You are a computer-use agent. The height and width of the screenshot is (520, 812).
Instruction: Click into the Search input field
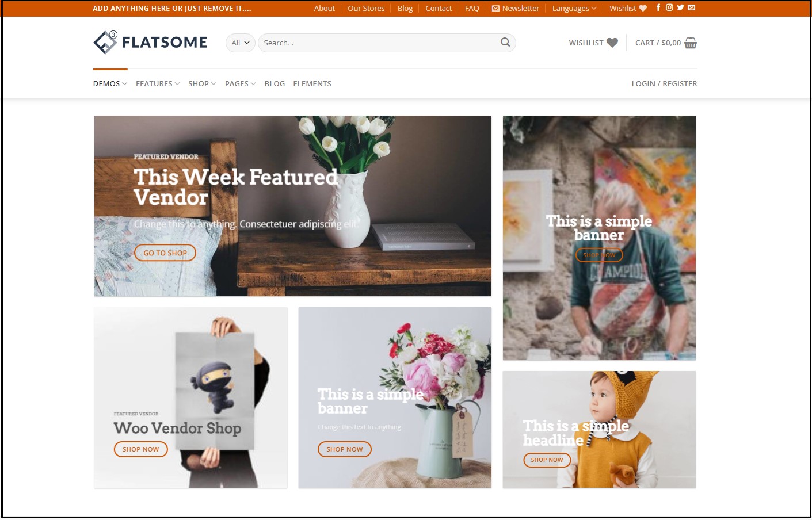point(380,43)
